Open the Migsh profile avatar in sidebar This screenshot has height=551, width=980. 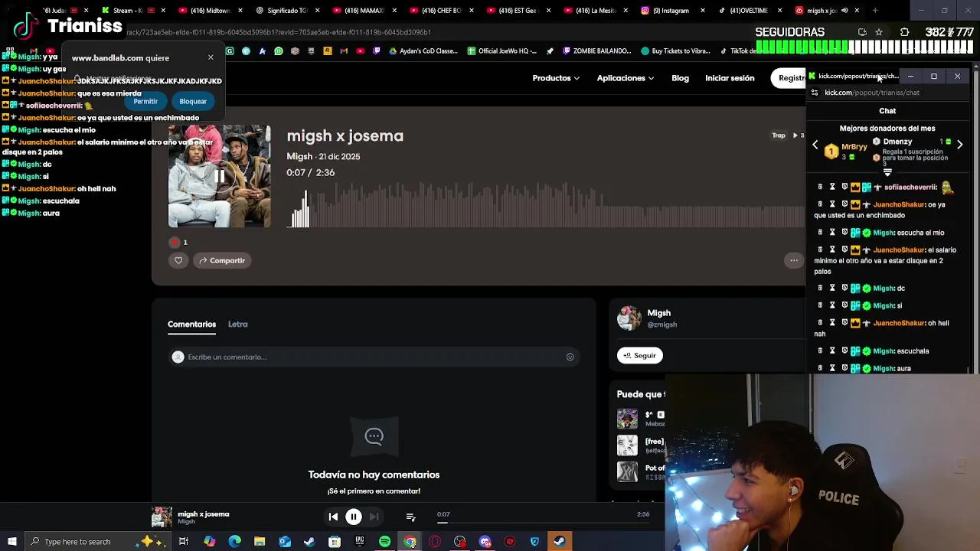point(629,318)
